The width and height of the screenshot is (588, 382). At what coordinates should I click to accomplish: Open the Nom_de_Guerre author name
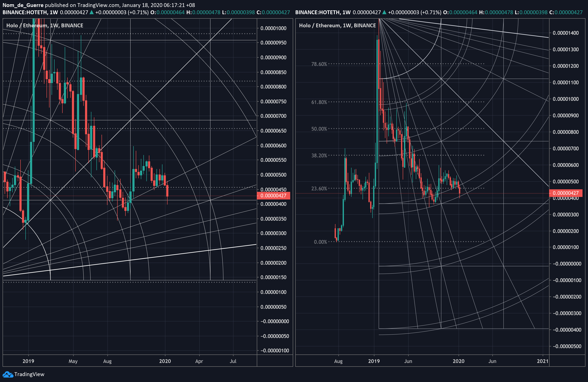point(23,5)
